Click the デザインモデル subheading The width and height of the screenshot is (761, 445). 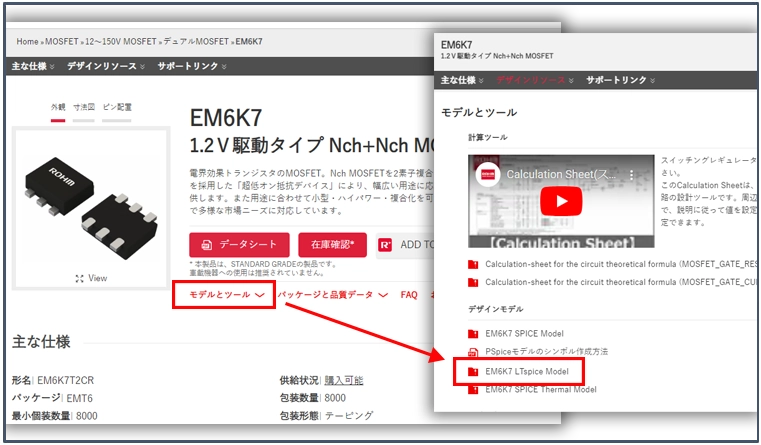(x=496, y=309)
